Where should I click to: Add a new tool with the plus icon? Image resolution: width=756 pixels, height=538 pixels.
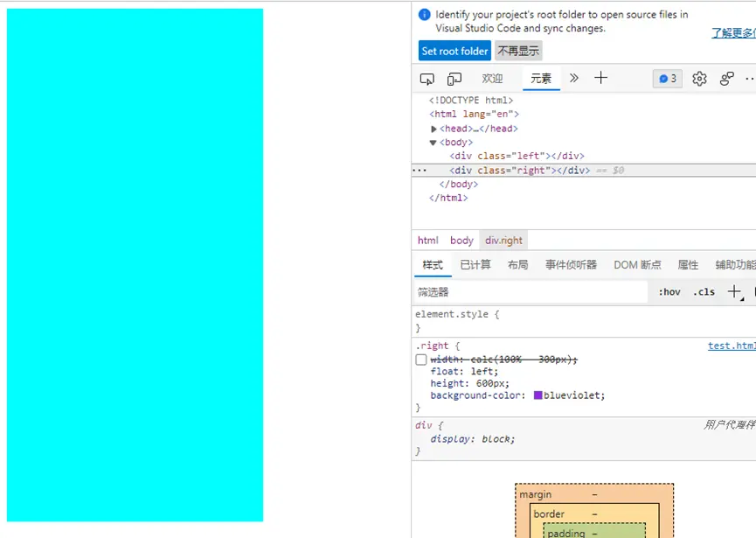coord(600,78)
